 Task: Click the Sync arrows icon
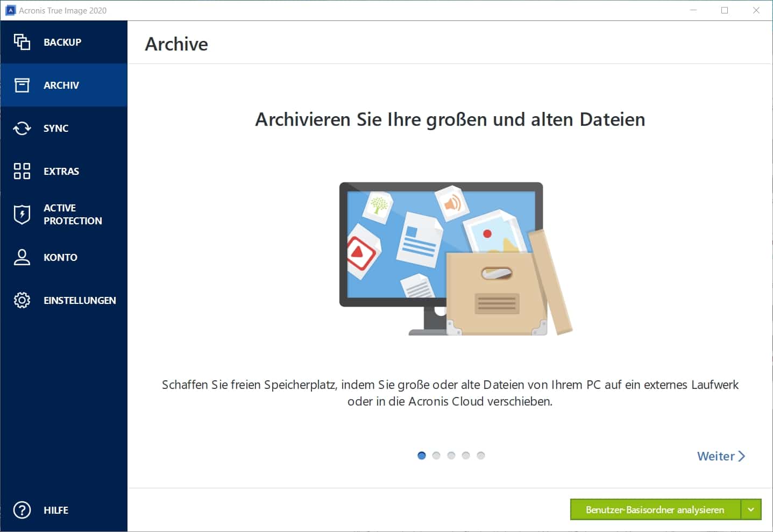coord(22,128)
